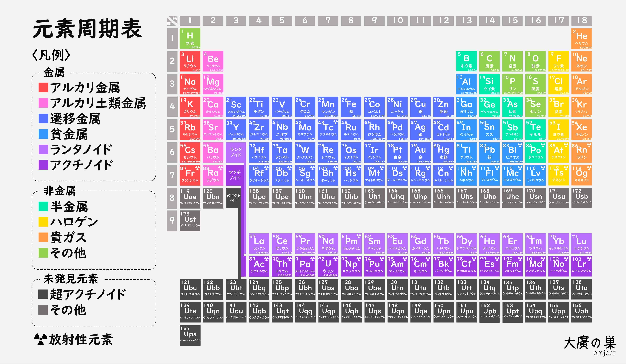Select the group 1 column header
626x364 pixels.
(190, 21)
